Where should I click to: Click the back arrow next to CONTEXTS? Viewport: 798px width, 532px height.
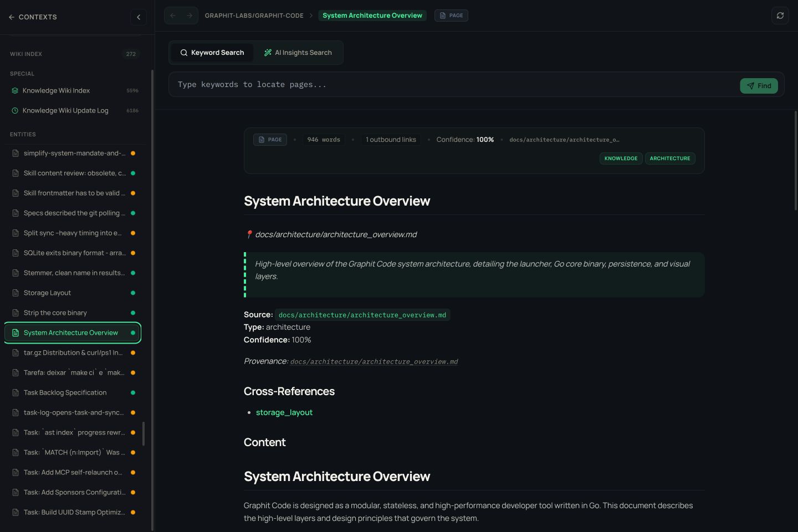point(12,17)
